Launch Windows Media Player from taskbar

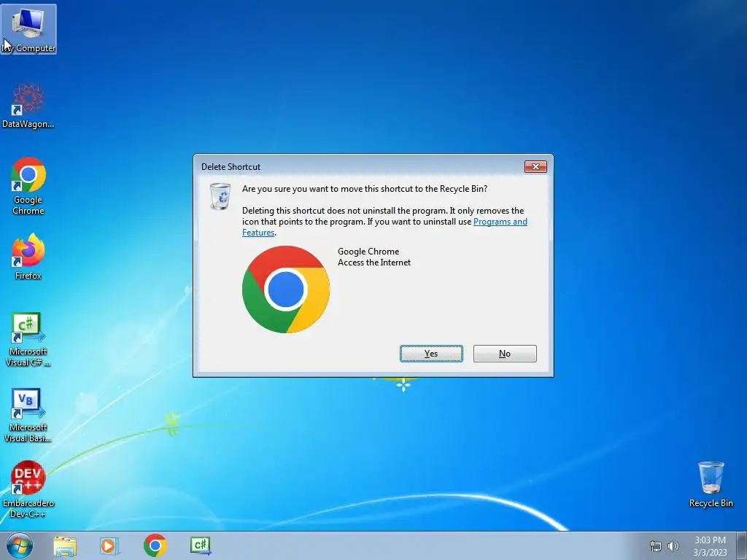(x=109, y=545)
